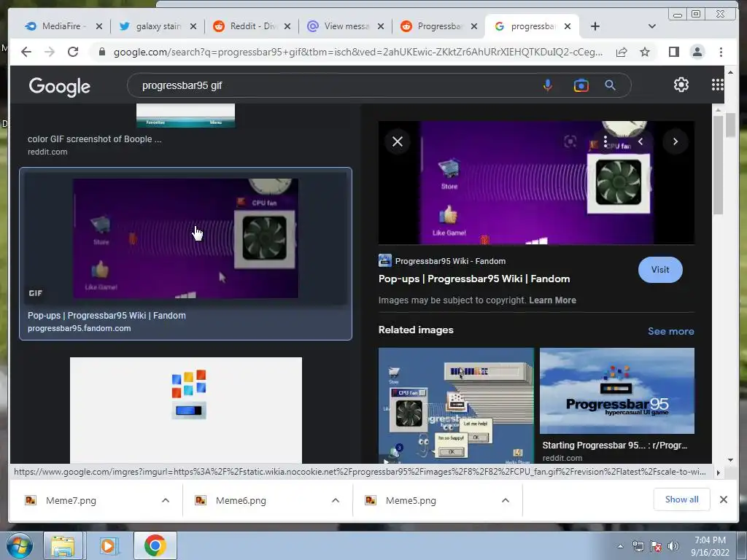
Task: Open Chrome's three-dot menu
Action: (x=721, y=52)
